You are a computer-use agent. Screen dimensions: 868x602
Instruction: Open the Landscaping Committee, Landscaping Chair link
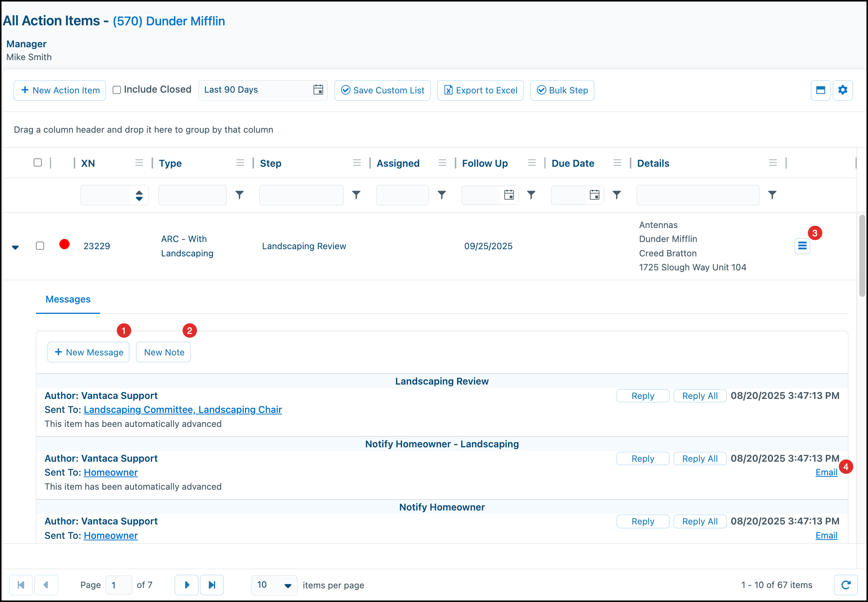tap(183, 410)
